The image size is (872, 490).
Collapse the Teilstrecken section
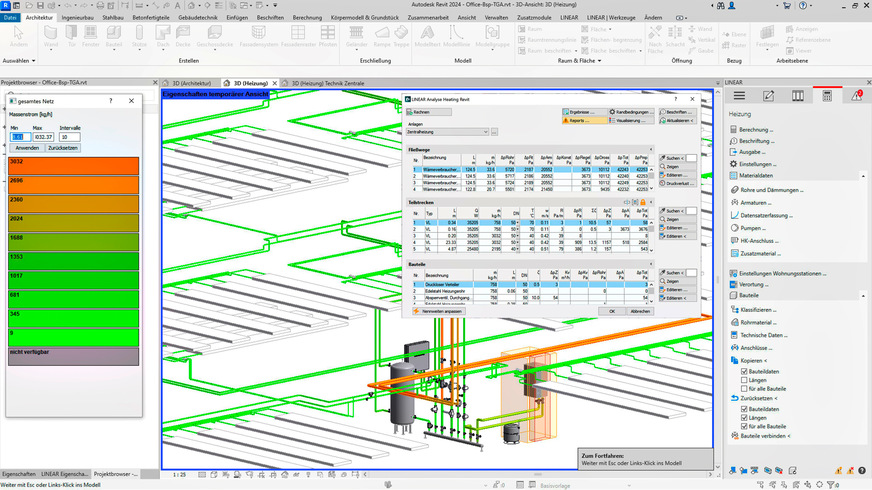pyautogui.click(x=651, y=202)
